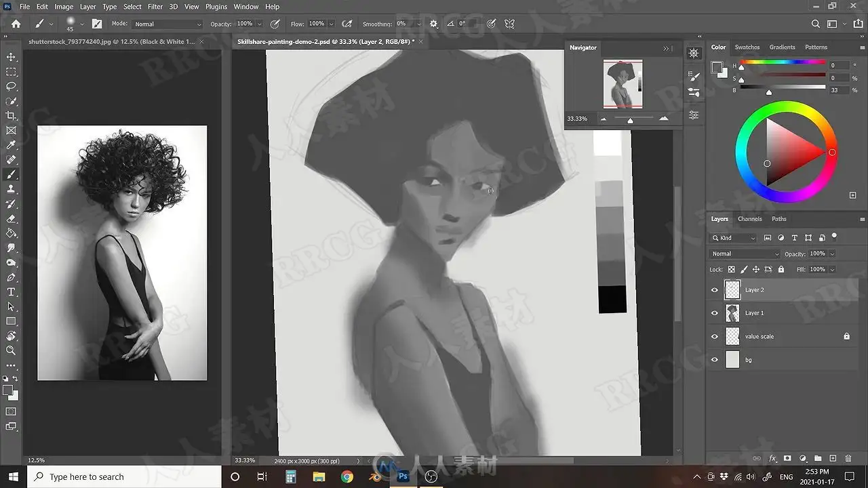
Task: Open smoothing options gear icon
Action: (434, 24)
